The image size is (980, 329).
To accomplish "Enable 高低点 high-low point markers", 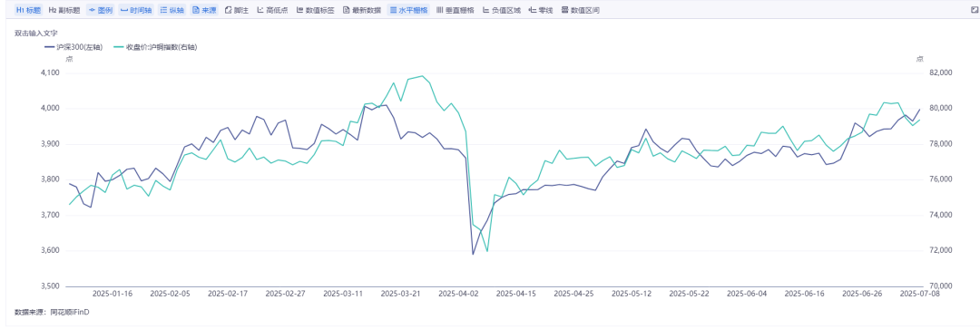I will point(272,11).
